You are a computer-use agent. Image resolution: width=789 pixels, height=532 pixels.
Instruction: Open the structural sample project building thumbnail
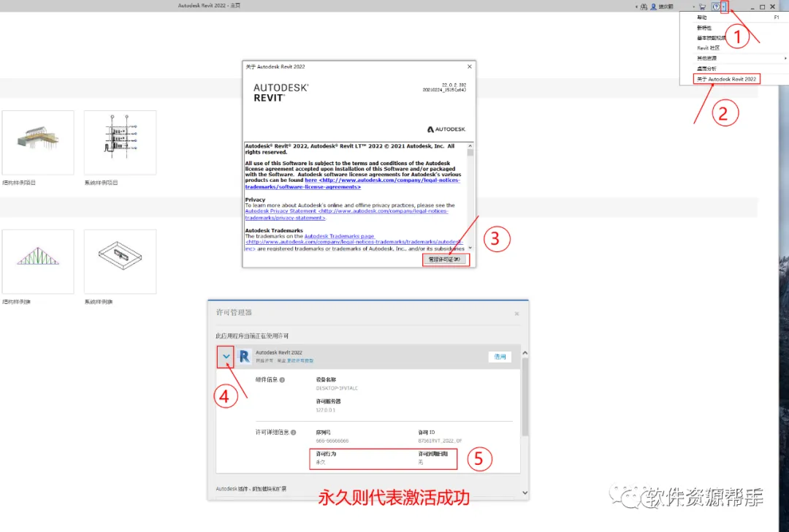38,142
